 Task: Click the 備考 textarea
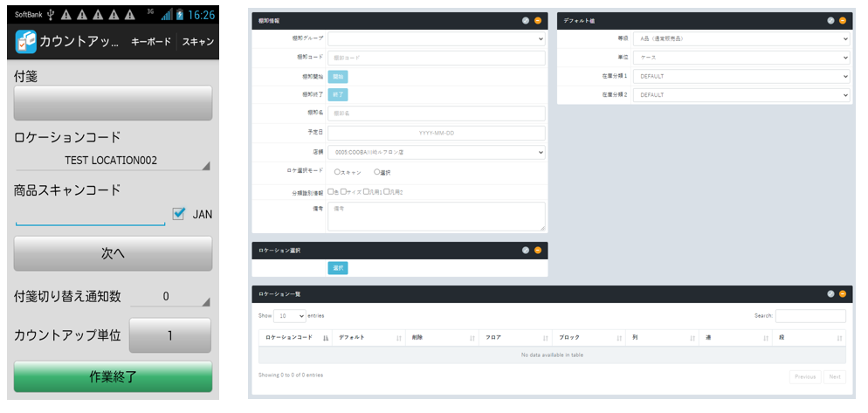coord(437,217)
